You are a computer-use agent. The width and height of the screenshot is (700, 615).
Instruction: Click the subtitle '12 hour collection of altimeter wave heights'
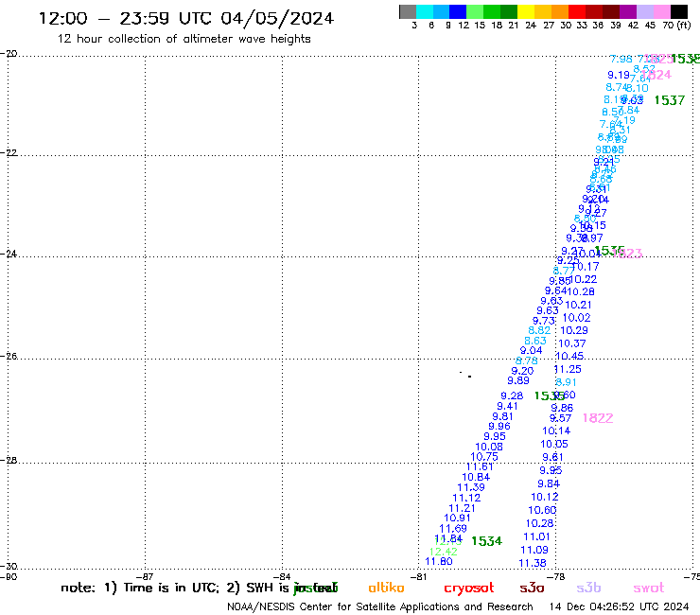[x=184, y=39]
